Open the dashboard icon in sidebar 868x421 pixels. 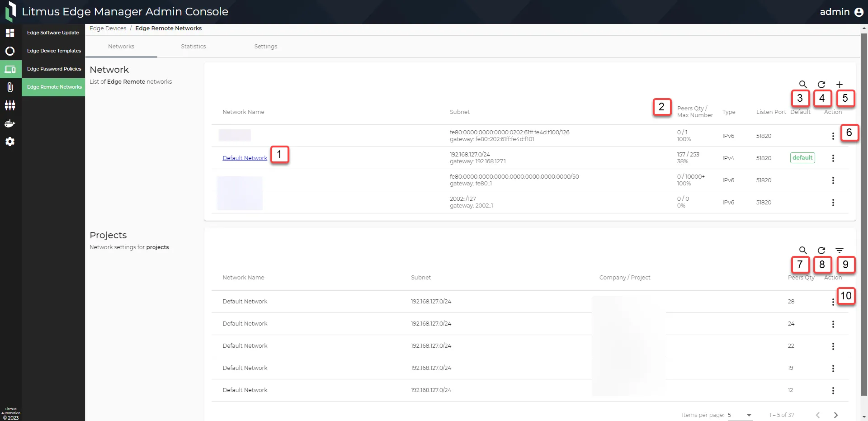[10, 33]
